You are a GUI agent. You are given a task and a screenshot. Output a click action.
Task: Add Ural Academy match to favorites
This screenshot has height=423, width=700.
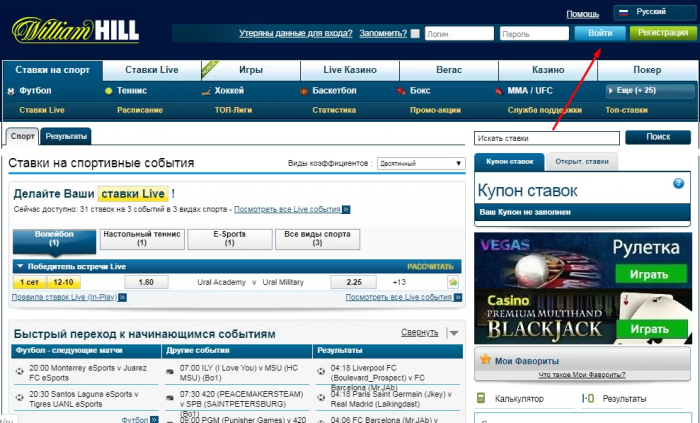tap(453, 283)
